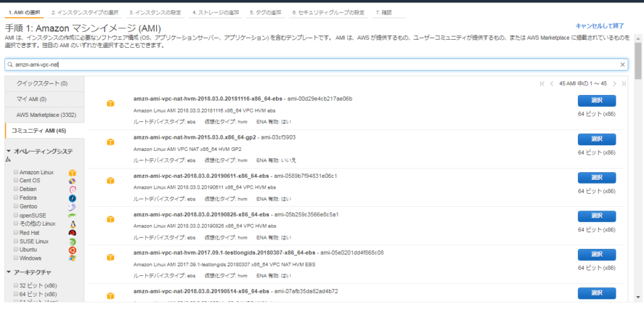Click the Ubuntu logo icon
Viewport: 644px width, 315px height.
[72, 250]
